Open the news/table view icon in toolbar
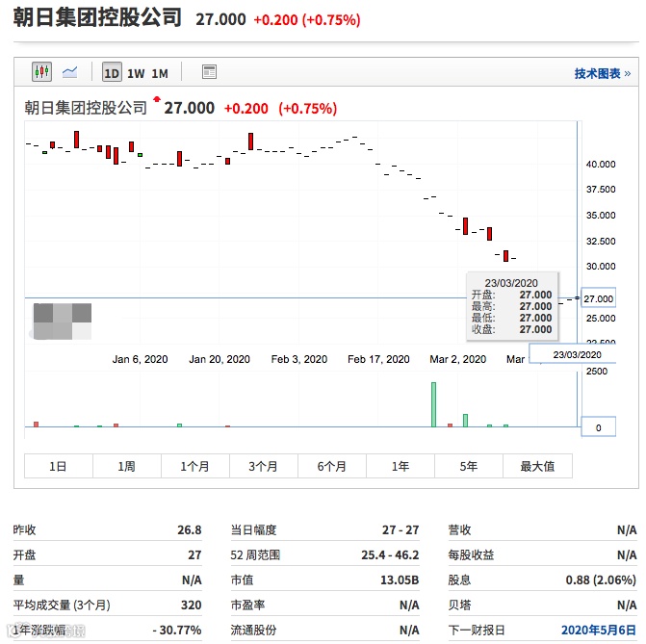 [x=209, y=72]
